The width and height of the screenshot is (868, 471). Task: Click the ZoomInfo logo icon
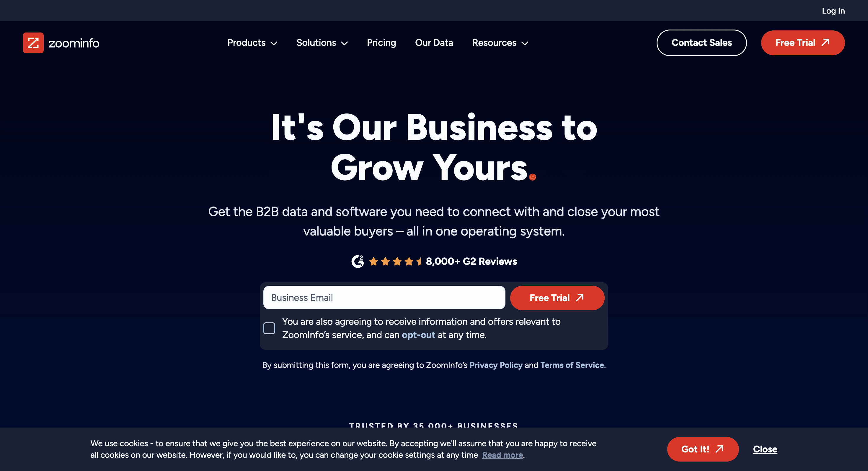point(33,43)
